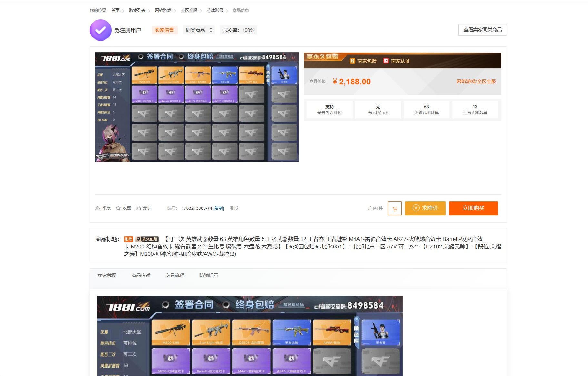Switch to the 商品描述 tab
The image size is (588, 376).
click(141, 275)
